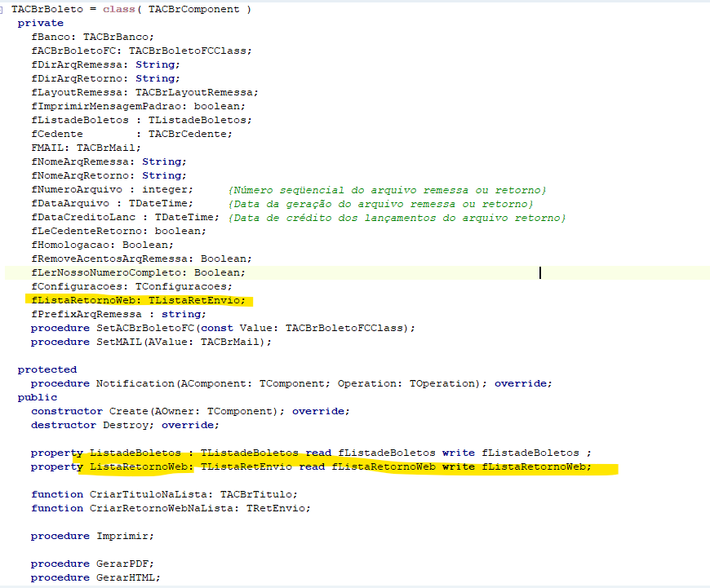Click the highlighted 'property ListaRetornoWeb' line

point(311,466)
